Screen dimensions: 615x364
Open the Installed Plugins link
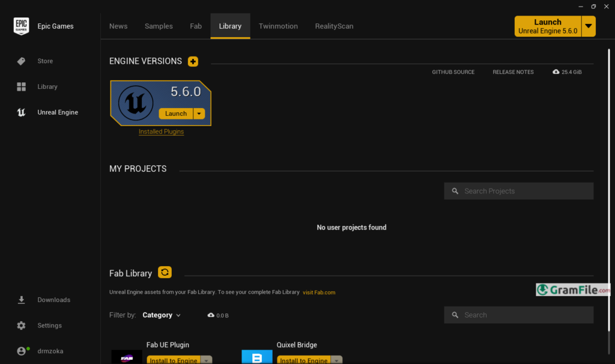(x=161, y=132)
